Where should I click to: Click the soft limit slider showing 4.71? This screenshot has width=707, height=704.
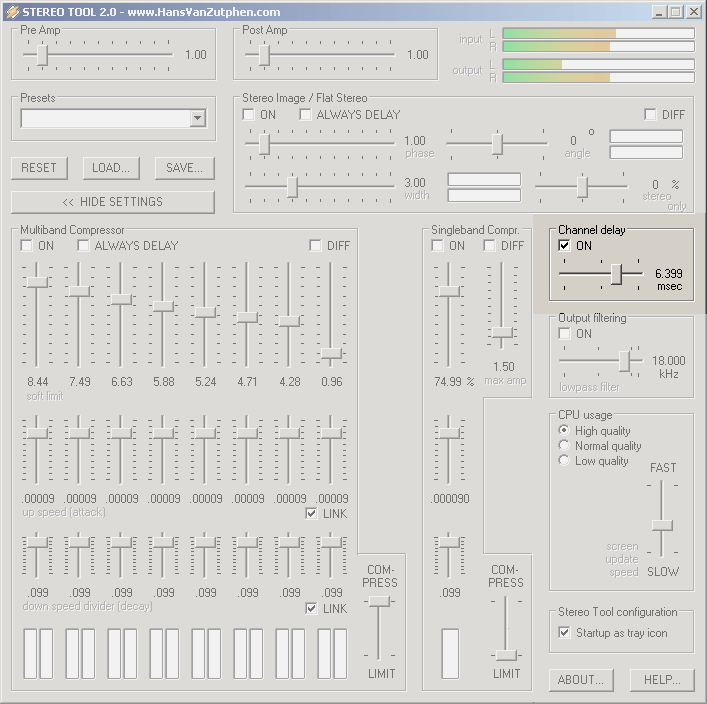(x=247, y=317)
